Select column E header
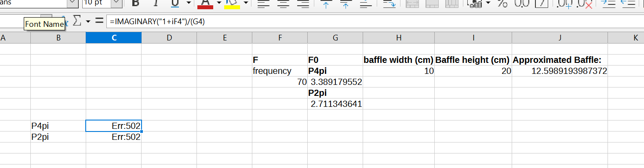 [224, 38]
